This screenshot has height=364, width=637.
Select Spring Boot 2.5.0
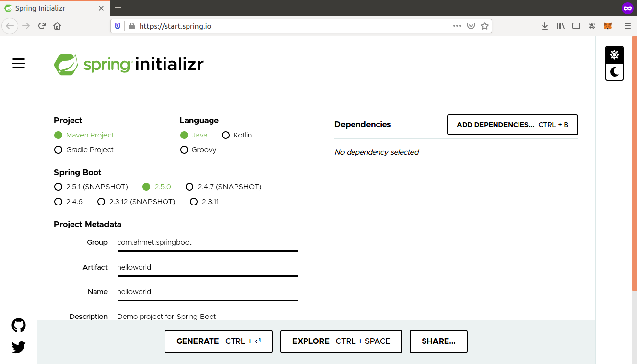click(157, 187)
